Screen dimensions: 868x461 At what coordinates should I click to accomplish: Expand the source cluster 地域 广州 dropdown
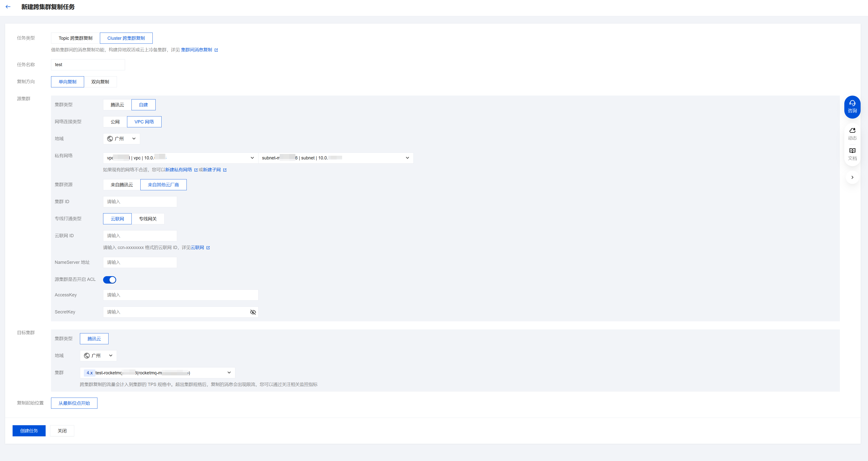[x=121, y=139]
